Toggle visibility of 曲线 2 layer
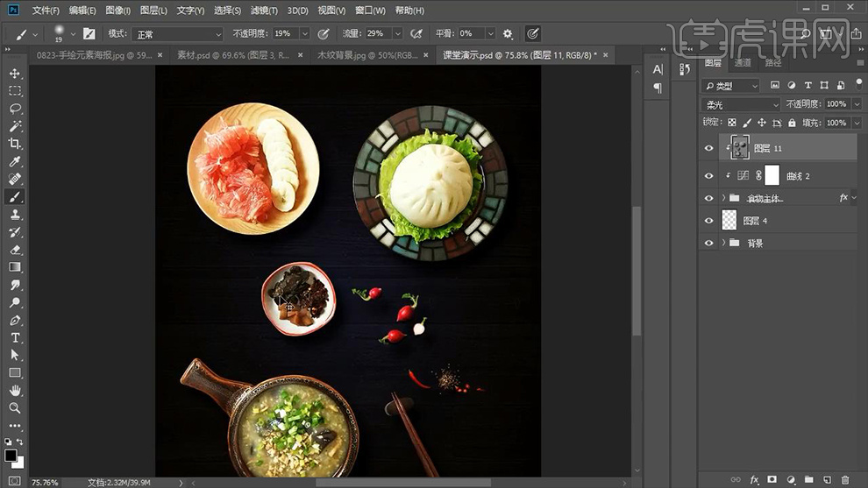 [x=709, y=176]
